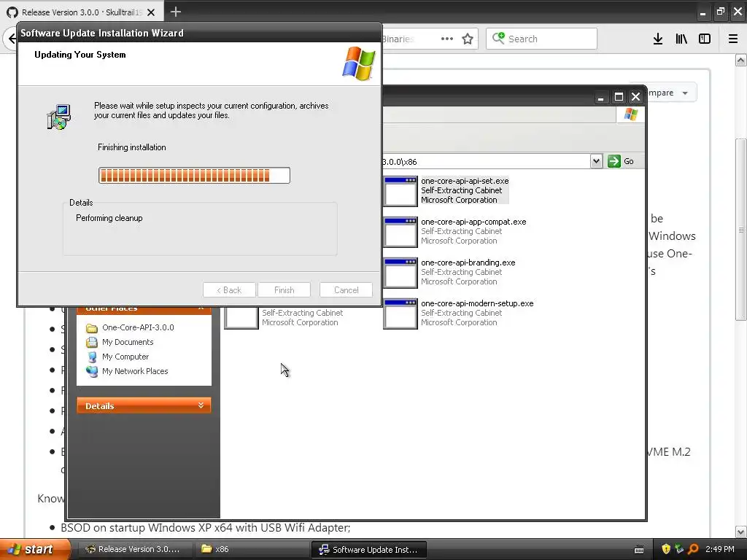Select one-core-api-modern-setup.exe icon

(400, 314)
